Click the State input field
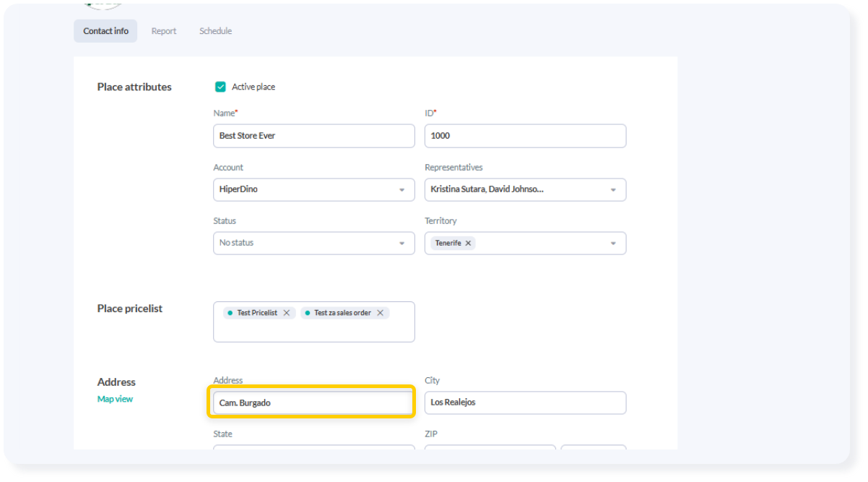Image resolution: width=868 pixels, height=482 pixels. (x=313, y=447)
